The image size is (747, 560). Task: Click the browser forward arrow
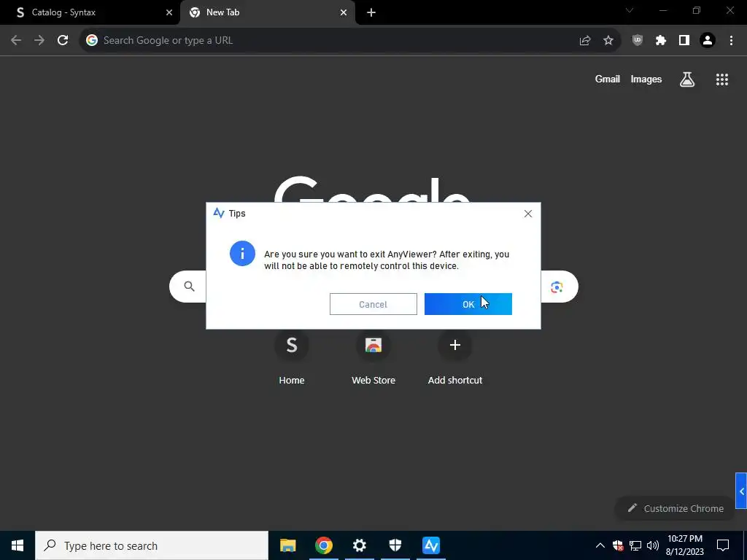[x=39, y=41]
